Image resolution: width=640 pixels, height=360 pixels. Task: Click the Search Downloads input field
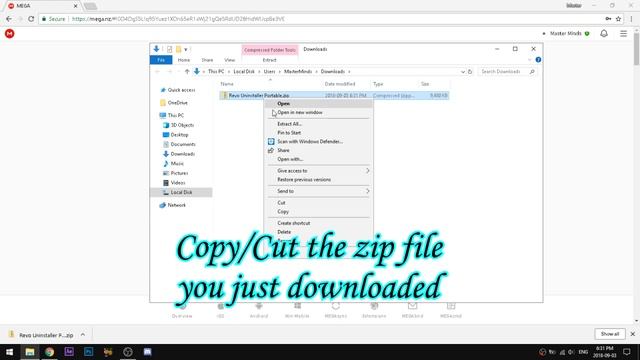pos(507,71)
